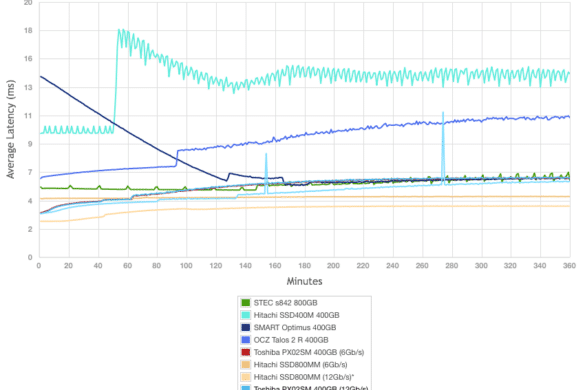Screen dimensions: 585x390
Task: Click the blue OCZ Talos 2 R swatch
Action: point(245,340)
